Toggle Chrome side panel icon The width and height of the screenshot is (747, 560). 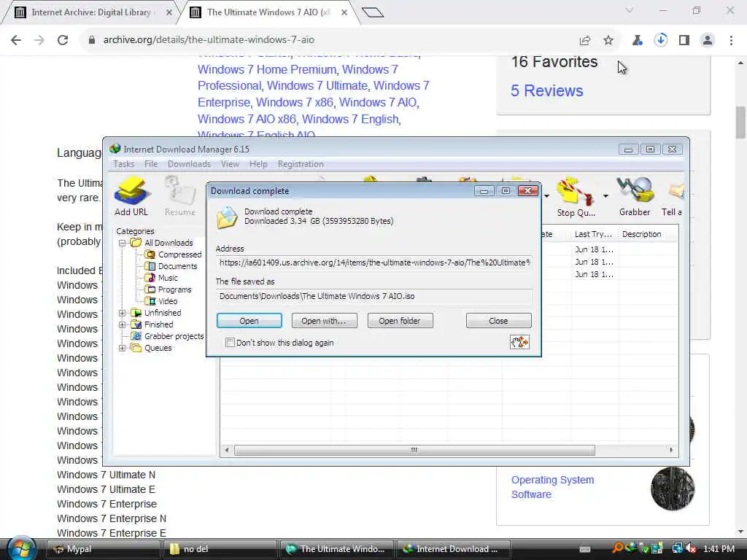[x=684, y=41]
